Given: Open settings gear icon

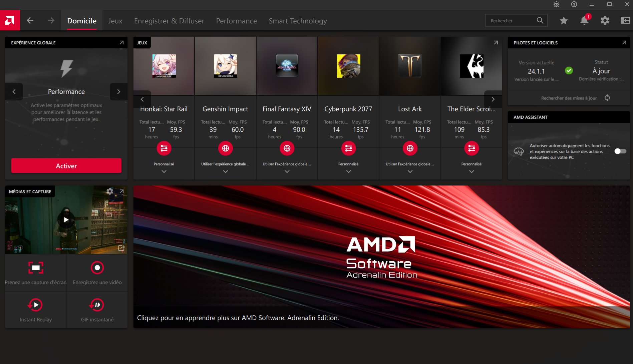Looking at the screenshot, I should pos(605,21).
